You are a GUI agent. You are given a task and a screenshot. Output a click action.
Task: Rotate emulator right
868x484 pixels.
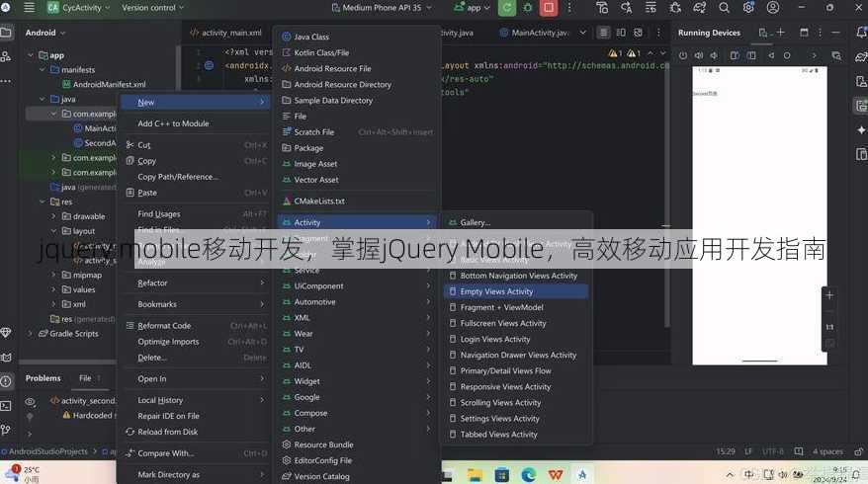click(x=751, y=55)
